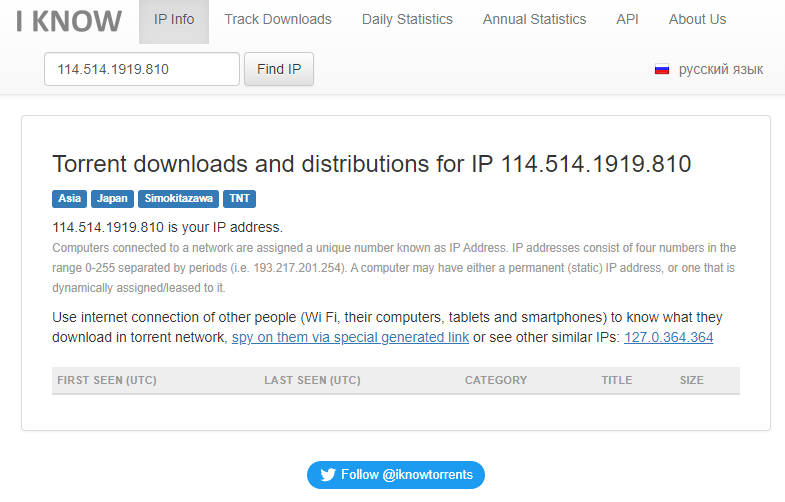Viewport: 785px width, 502px height.
Task: Click the Find IP button
Action: tap(279, 69)
